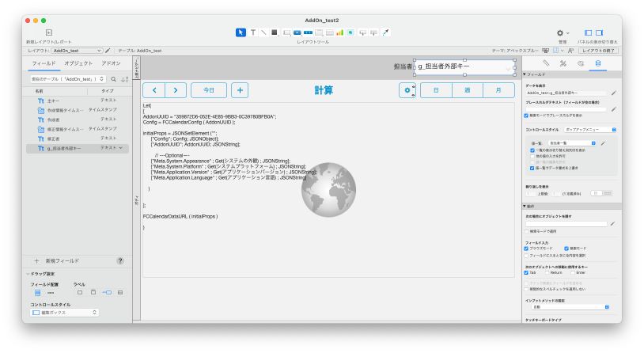Edit the displayed data field with pencil
The width and height of the screenshot is (644, 353).
[614, 93]
